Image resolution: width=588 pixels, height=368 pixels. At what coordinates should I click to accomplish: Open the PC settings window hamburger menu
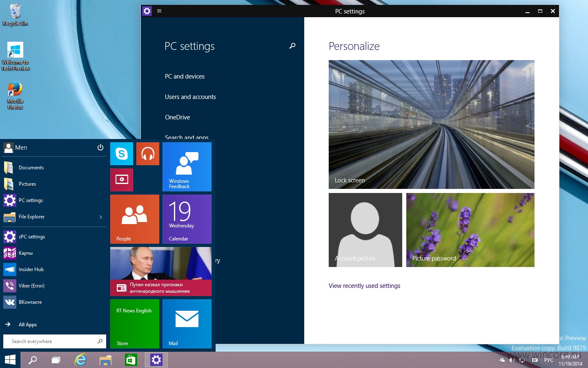[159, 11]
